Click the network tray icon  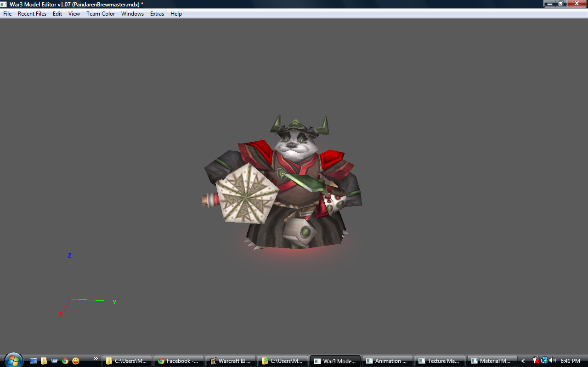click(544, 361)
